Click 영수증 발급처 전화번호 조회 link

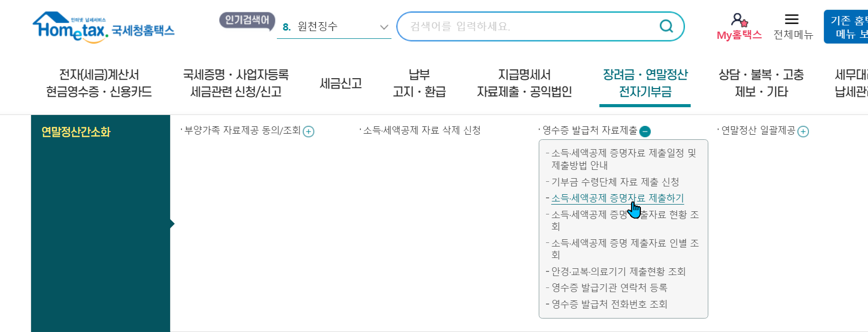pos(609,304)
